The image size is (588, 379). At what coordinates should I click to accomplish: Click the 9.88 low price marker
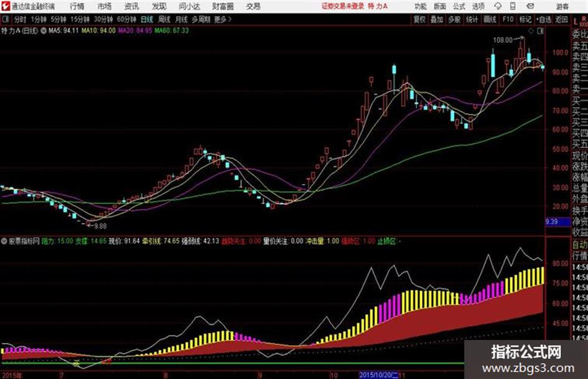[101, 227]
